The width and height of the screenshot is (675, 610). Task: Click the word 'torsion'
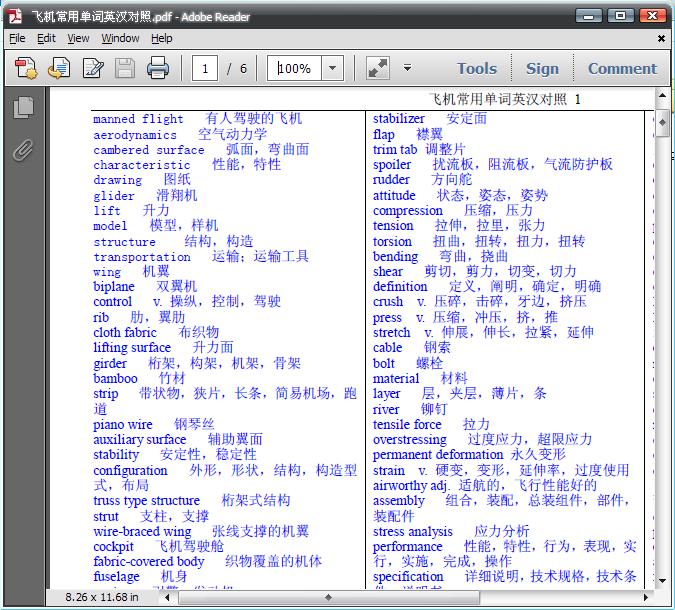click(392, 242)
